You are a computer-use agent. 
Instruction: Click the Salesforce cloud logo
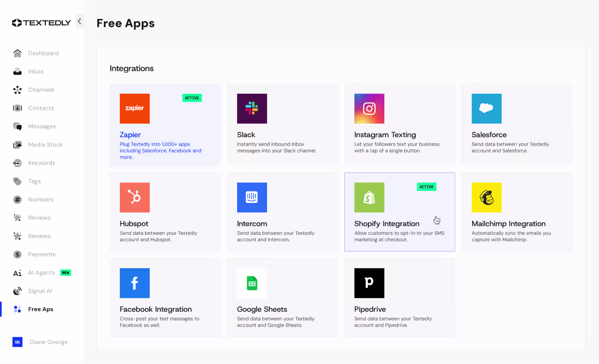pos(487,109)
